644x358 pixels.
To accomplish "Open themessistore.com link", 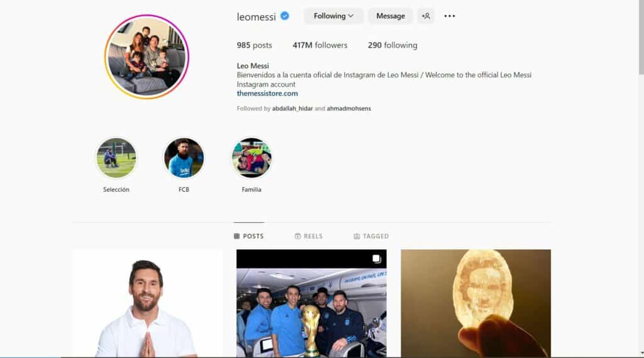I will [267, 94].
